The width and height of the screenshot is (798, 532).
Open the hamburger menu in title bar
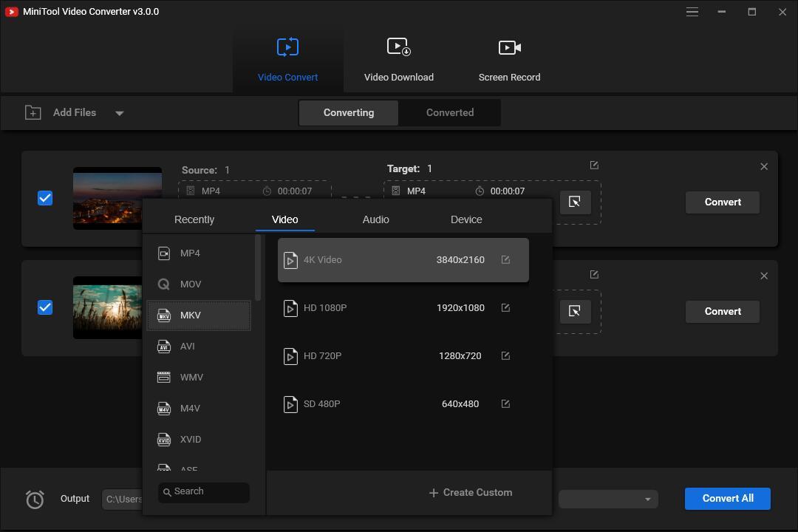[x=692, y=12]
